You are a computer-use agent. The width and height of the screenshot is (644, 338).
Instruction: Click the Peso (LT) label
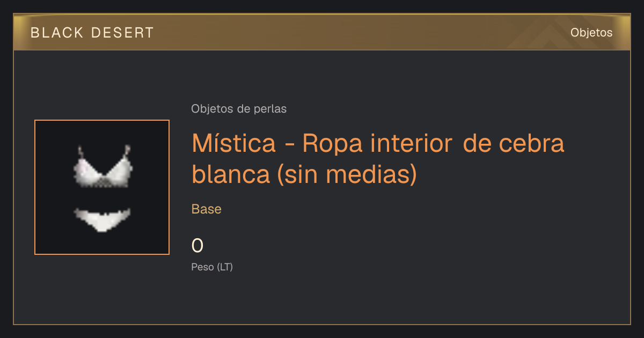click(x=212, y=267)
